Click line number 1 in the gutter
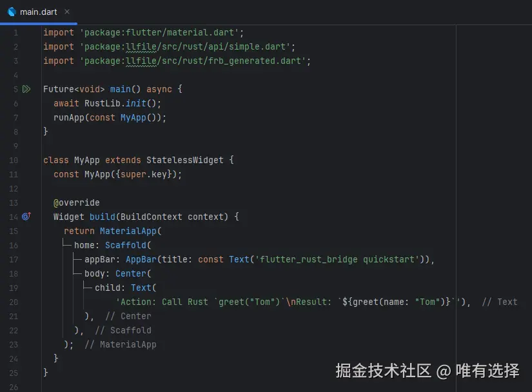Image resolution: width=532 pixels, height=392 pixels. point(15,33)
